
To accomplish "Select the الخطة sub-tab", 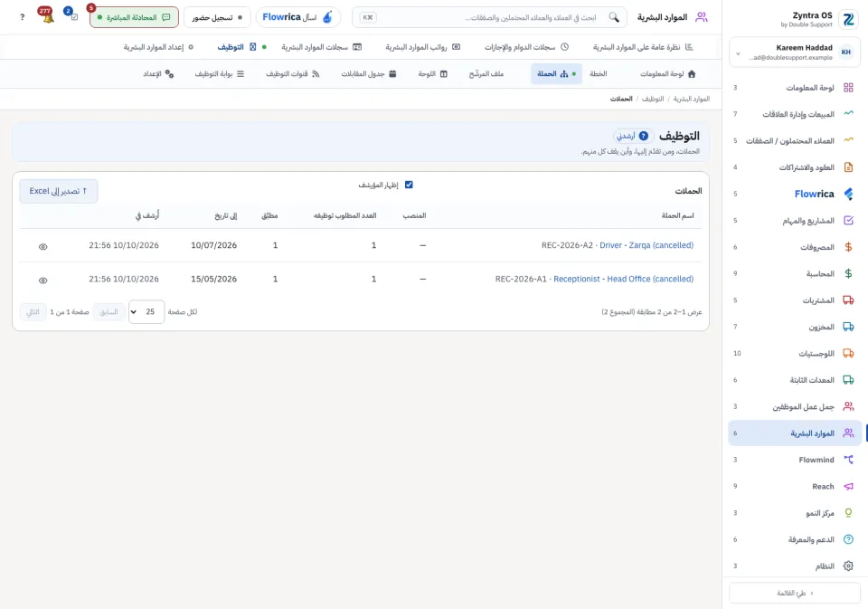I will (x=598, y=73).
